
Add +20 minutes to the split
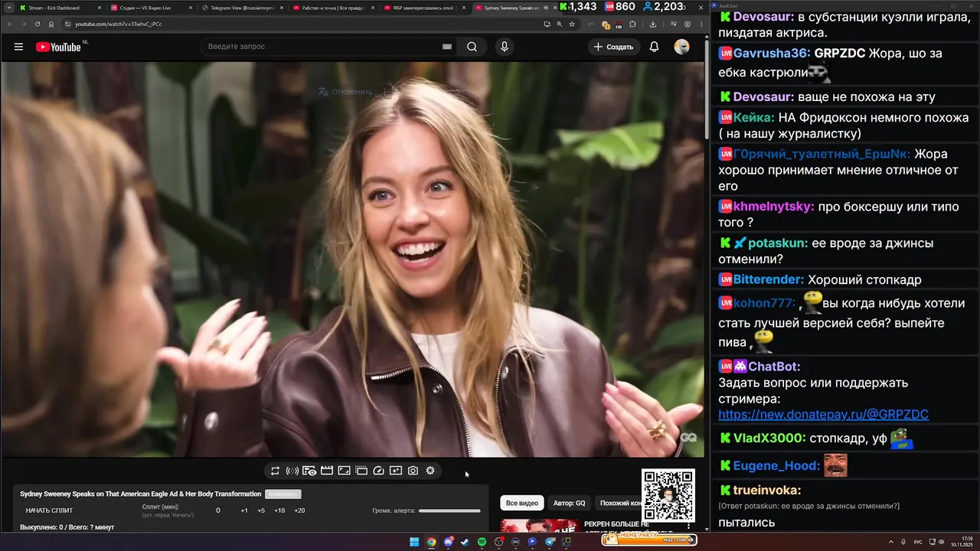(299, 510)
